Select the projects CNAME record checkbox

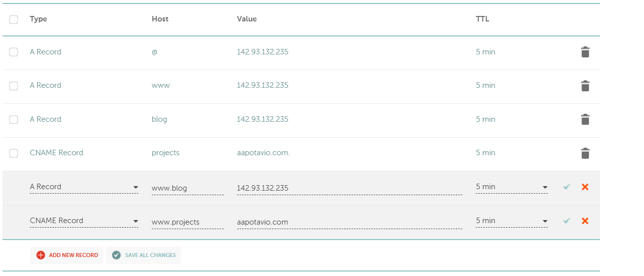pos(13,153)
